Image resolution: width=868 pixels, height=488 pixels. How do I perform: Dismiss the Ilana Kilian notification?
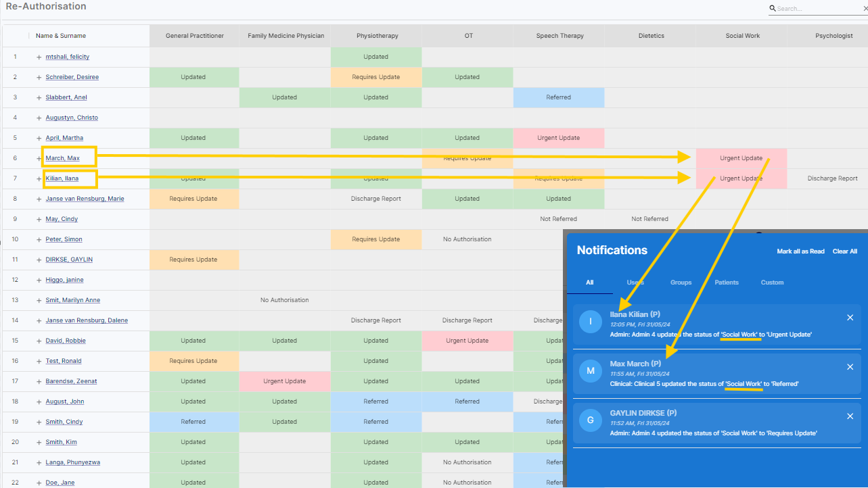pyautogui.click(x=850, y=318)
